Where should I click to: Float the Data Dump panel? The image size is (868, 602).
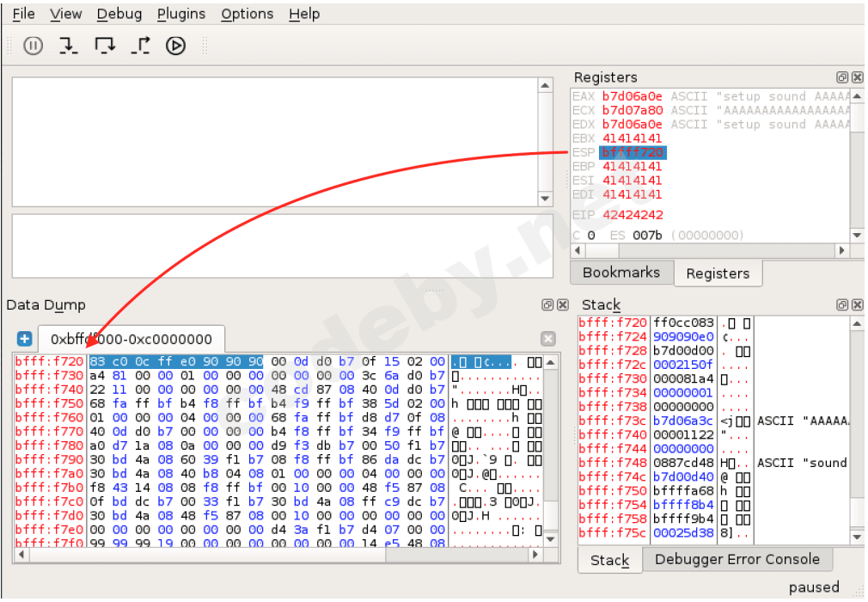coord(547,304)
